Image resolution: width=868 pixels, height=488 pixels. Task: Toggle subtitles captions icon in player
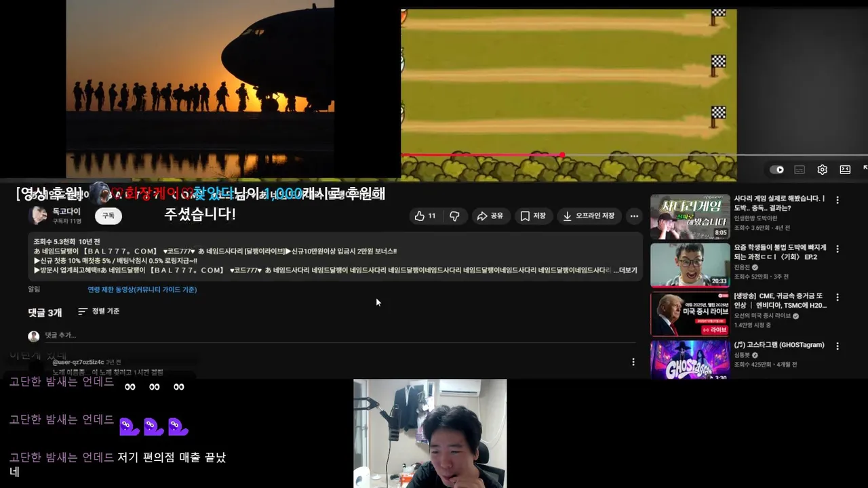[x=800, y=169]
